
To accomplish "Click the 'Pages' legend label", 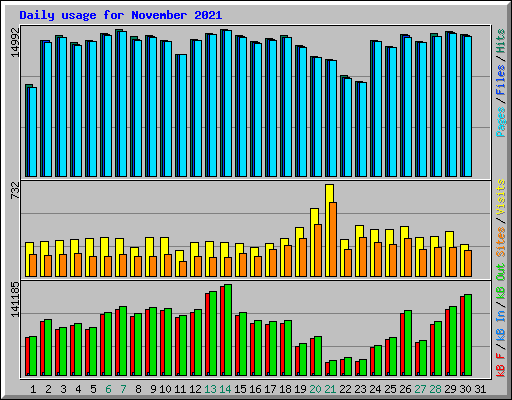I will point(501,122).
